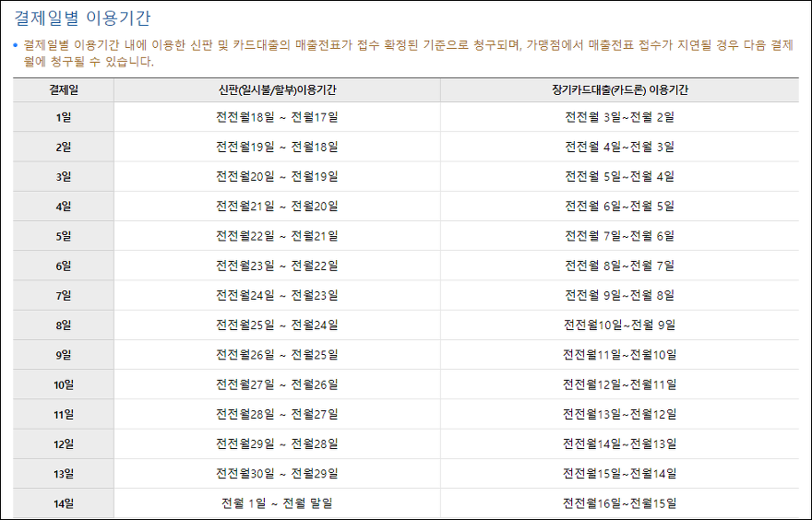The height and width of the screenshot is (520, 812).
Task: Select the '8일' payment date cell
Action: [x=64, y=325]
